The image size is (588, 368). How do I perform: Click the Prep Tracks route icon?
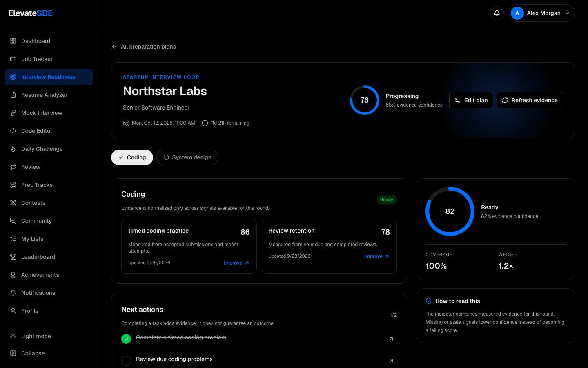pyautogui.click(x=13, y=185)
